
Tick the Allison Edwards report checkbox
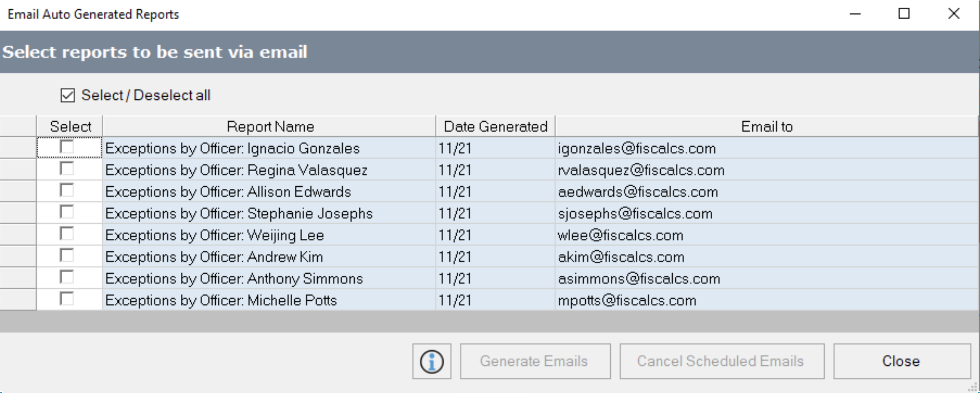click(67, 190)
